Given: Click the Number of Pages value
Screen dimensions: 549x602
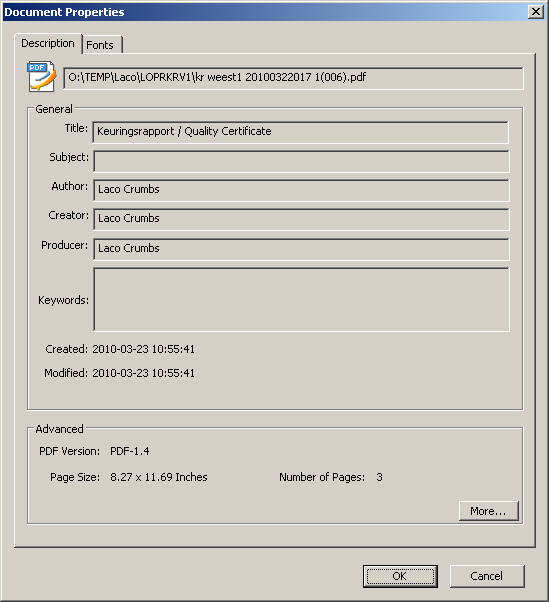Looking at the screenshot, I should point(379,477).
